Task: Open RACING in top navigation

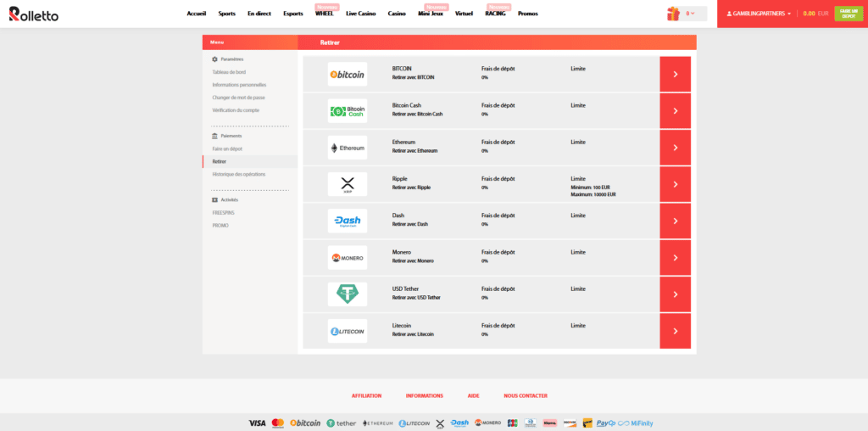Action: pyautogui.click(x=495, y=14)
